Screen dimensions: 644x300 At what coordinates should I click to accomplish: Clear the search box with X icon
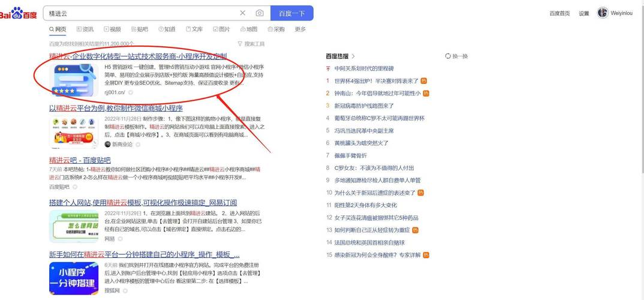243,13
